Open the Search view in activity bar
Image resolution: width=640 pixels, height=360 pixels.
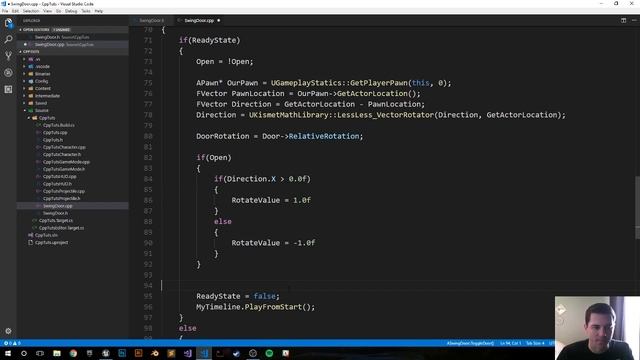pyautogui.click(x=8, y=40)
